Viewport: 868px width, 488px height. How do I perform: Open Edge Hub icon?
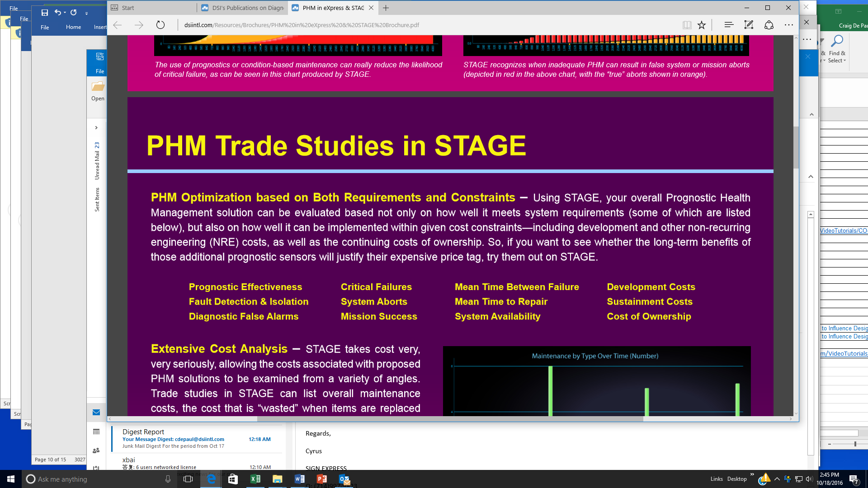click(x=728, y=25)
